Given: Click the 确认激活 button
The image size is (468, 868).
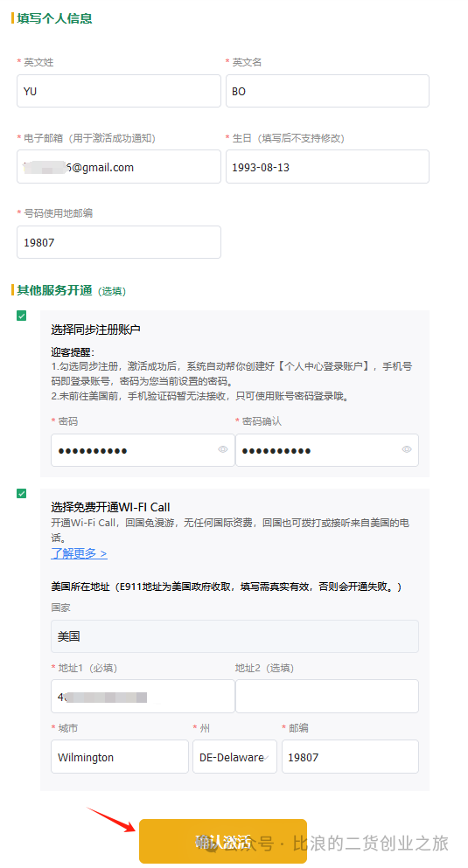Looking at the screenshot, I should pos(223,842).
